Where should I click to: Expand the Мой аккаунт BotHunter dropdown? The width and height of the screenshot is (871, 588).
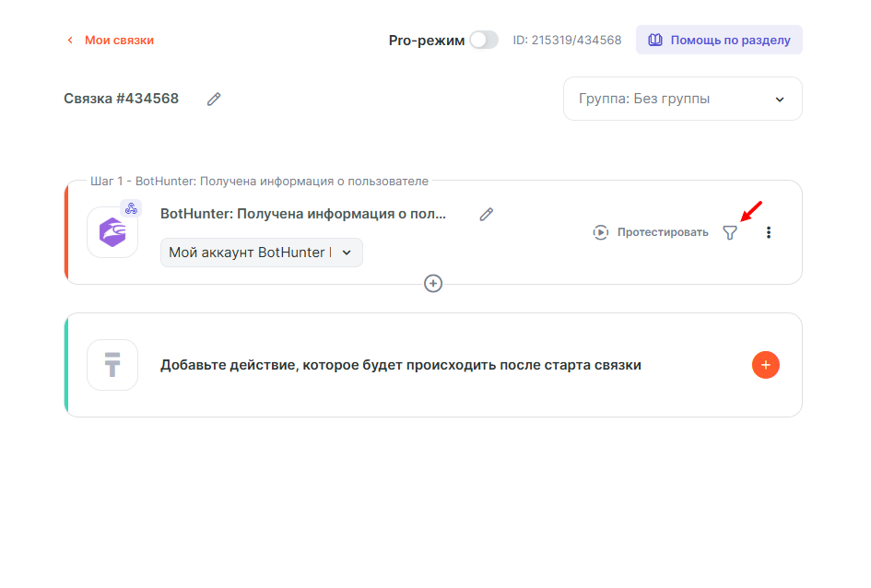coord(261,253)
